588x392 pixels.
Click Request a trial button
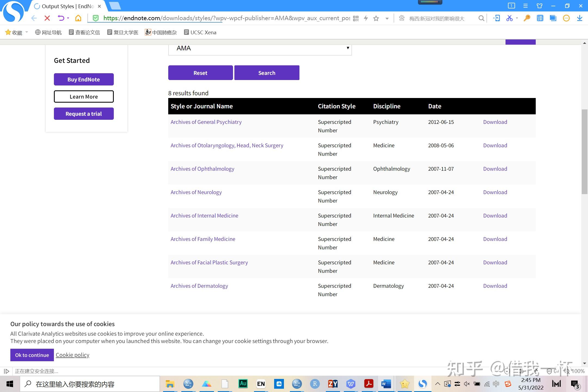(84, 114)
